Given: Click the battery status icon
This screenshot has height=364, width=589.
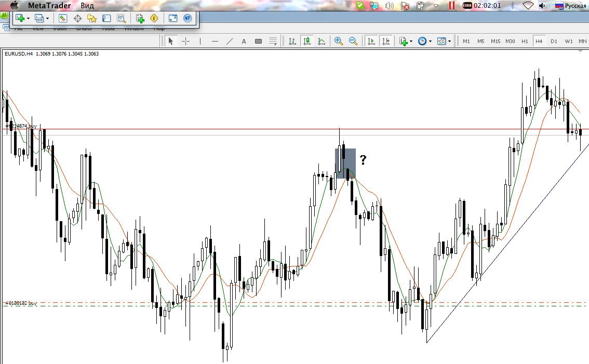Looking at the screenshot, I should (x=467, y=6).
